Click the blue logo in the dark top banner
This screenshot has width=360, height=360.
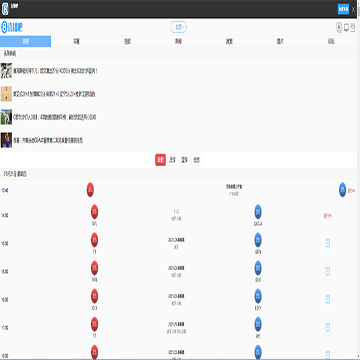point(5,9)
